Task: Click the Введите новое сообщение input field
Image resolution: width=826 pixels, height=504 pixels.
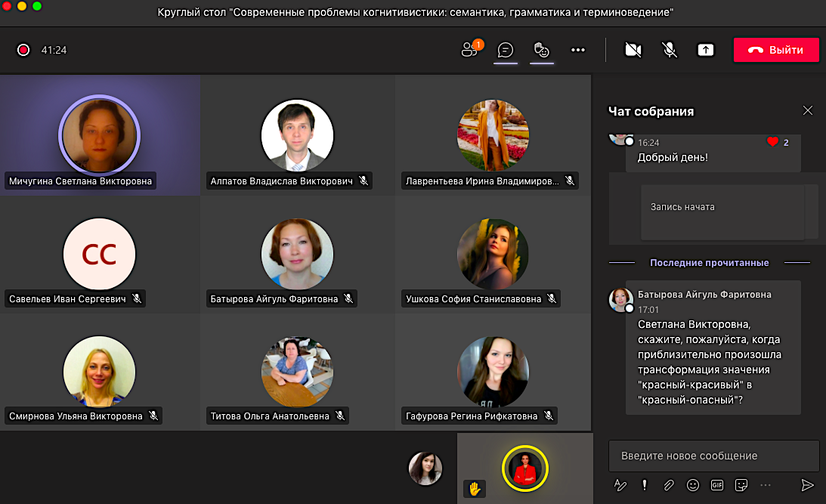Action: point(713,456)
